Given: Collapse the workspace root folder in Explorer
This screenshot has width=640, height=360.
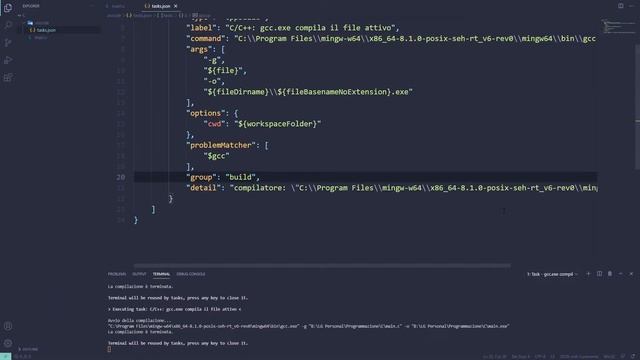Looking at the screenshot, I should point(21,16).
